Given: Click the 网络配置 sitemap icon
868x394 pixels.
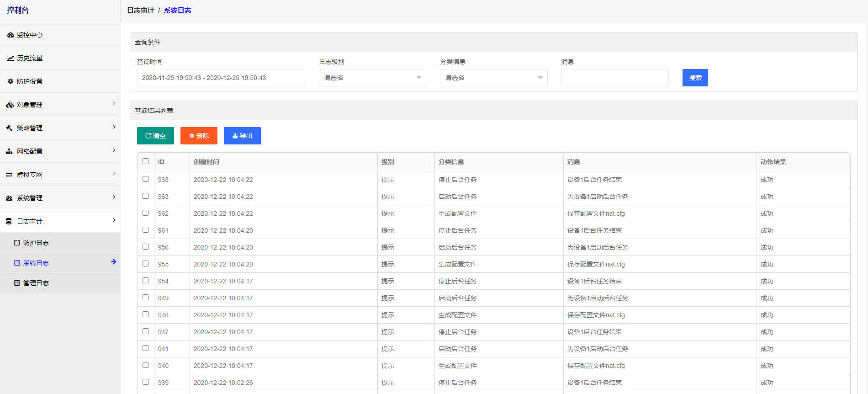Looking at the screenshot, I should [x=9, y=151].
